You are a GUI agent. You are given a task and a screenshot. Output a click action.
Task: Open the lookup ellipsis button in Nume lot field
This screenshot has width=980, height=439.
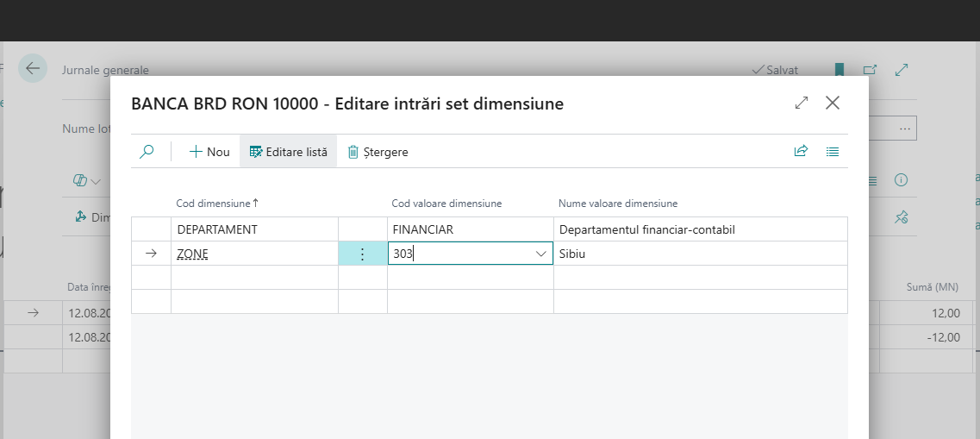(904, 129)
